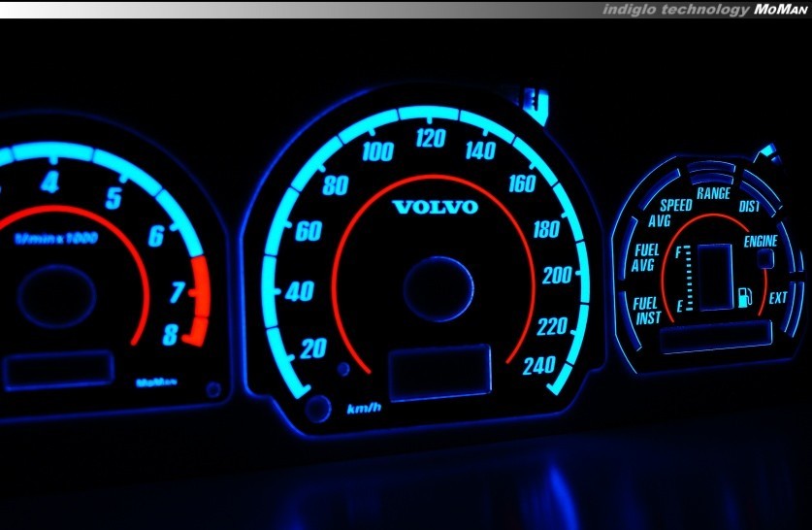Click the 220 mark on the speedometer

pyautogui.click(x=551, y=326)
